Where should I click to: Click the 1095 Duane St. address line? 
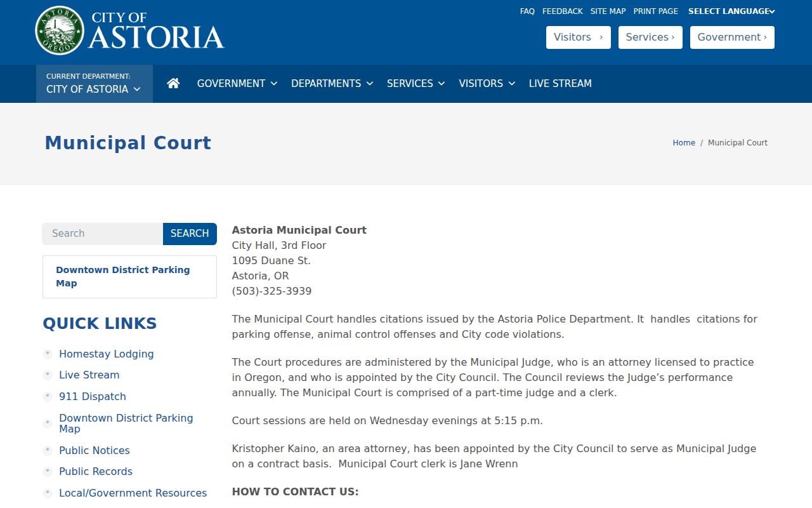(272, 260)
